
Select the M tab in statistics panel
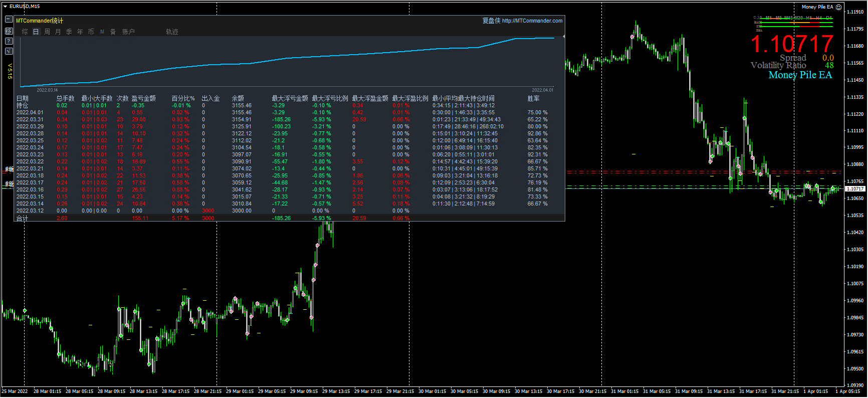102,32
